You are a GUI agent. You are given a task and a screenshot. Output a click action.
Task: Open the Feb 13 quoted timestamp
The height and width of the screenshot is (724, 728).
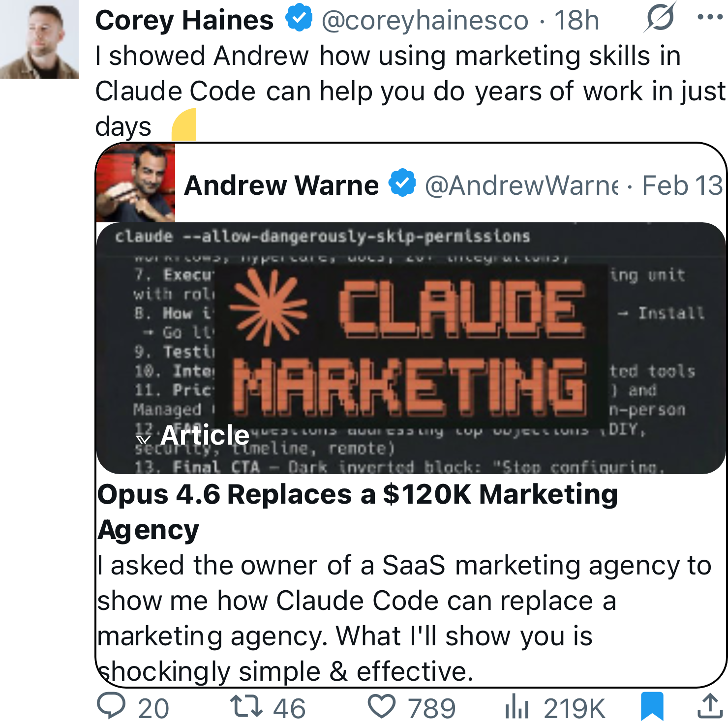[x=682, y=185]
